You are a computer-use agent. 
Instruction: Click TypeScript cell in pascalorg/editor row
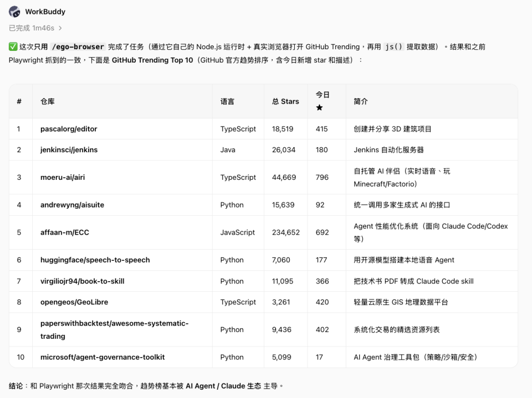(x=238, y=129)
